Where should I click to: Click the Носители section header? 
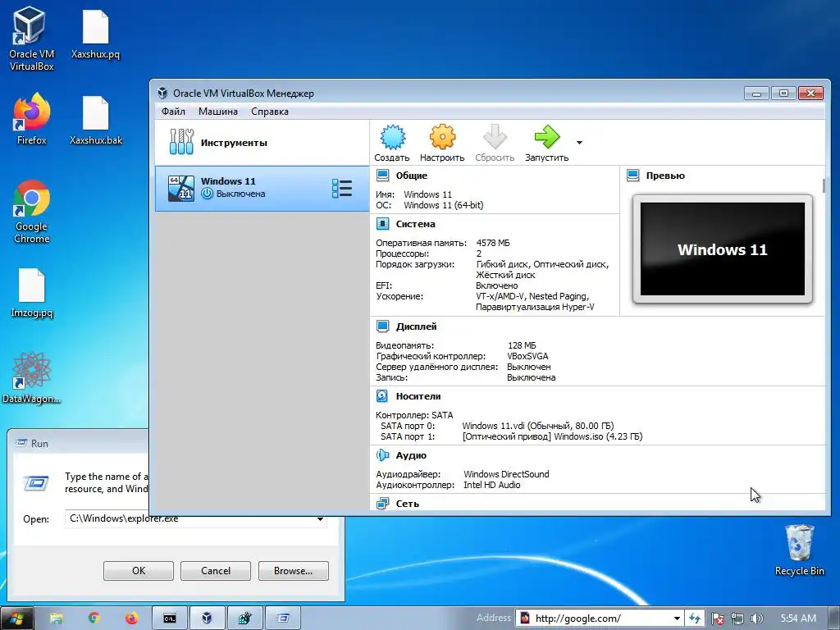418,396
